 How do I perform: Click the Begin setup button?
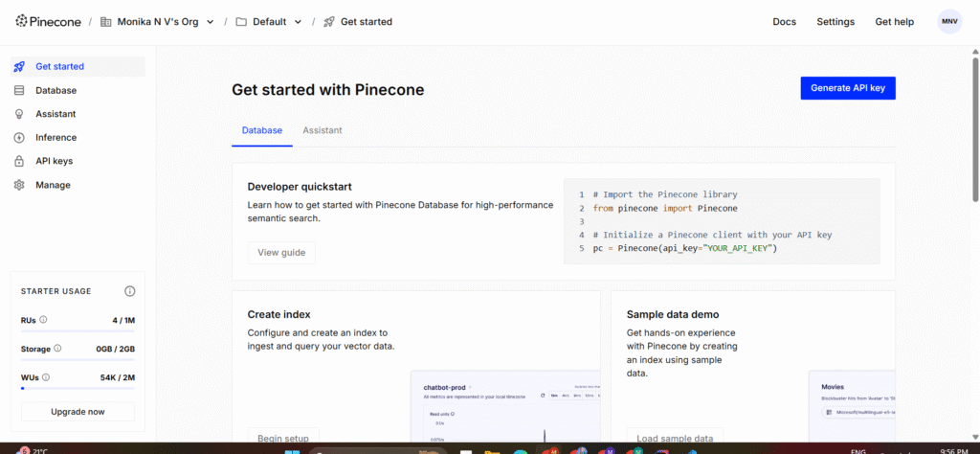[x=283, y=437]
